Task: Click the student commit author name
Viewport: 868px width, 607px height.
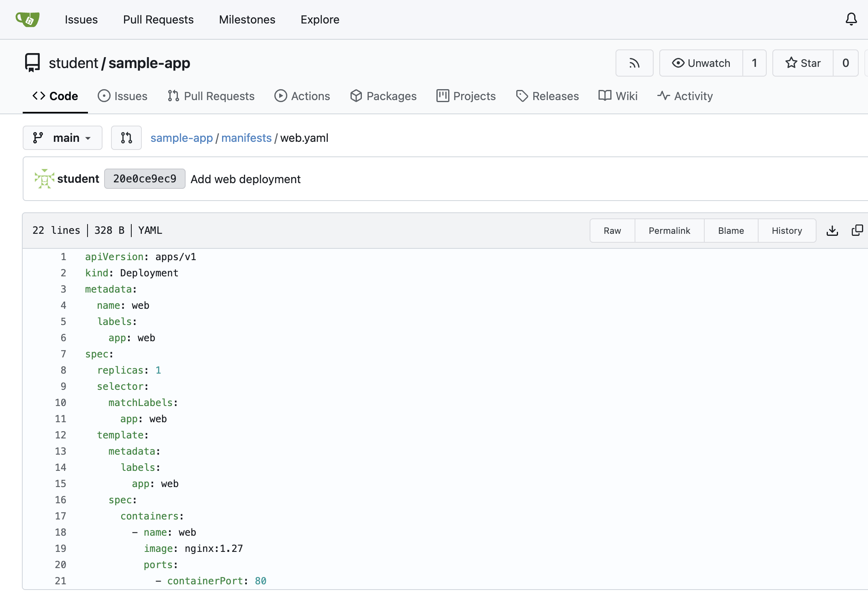Action: tap(78, 179)
